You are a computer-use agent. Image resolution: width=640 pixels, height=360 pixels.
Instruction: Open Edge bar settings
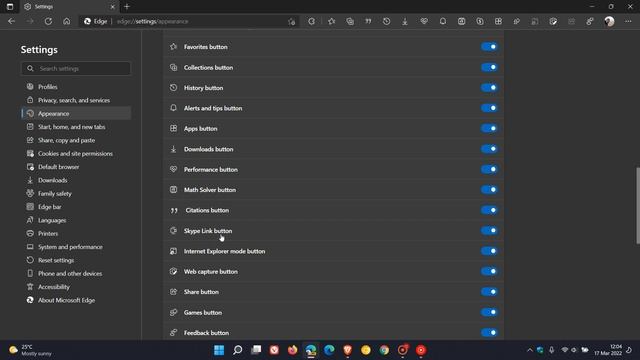[x=76, y=207]
